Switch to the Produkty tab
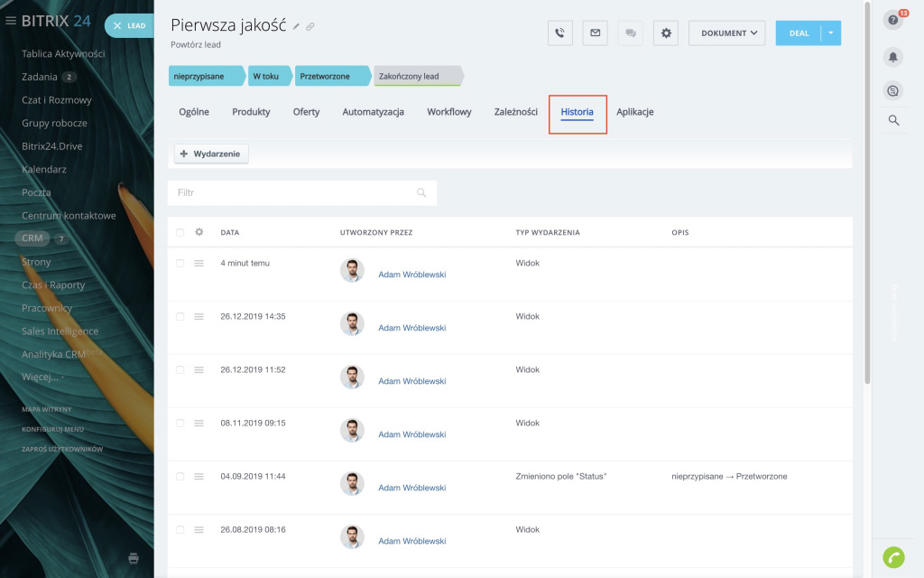924x578 pixels. [251, 112]
